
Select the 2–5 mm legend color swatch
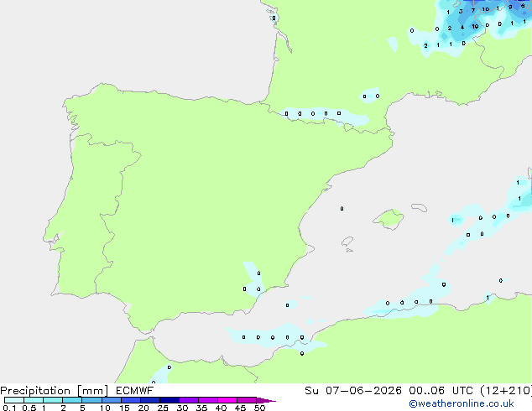coord(72,400)
